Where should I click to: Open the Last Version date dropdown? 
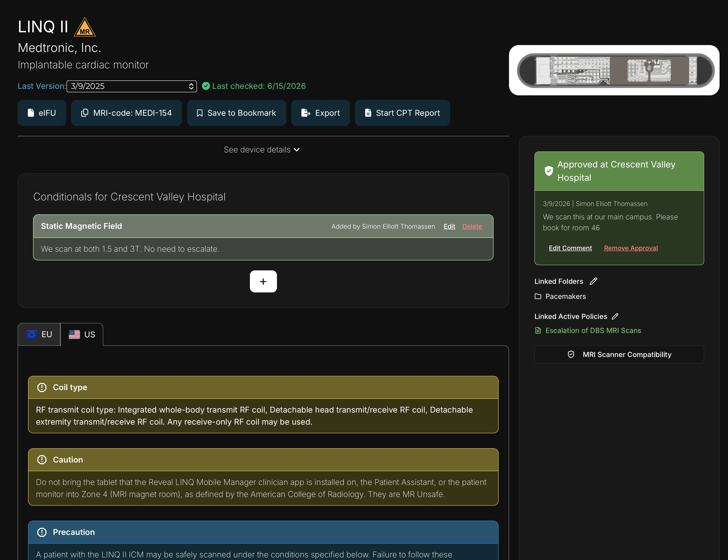coord(132,86)
